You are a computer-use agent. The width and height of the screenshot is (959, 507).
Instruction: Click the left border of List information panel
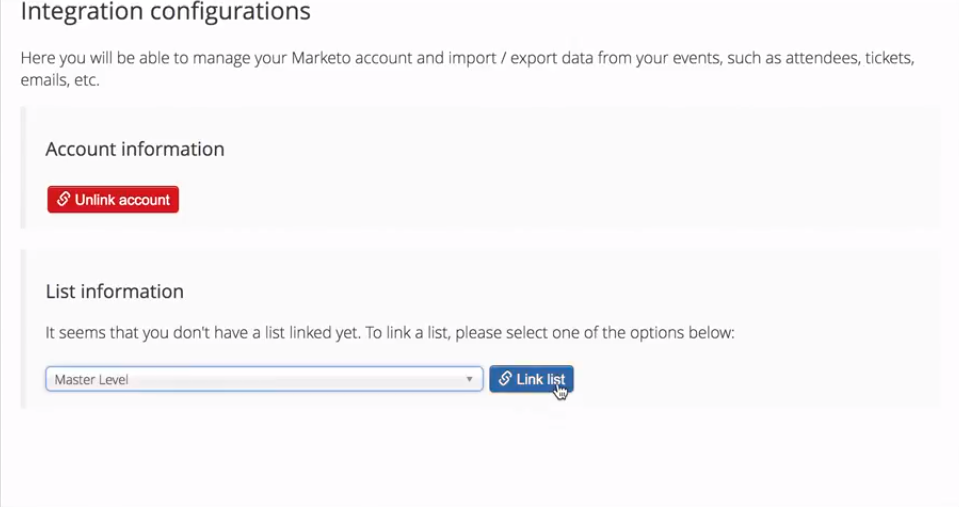(x=23, y=329)
